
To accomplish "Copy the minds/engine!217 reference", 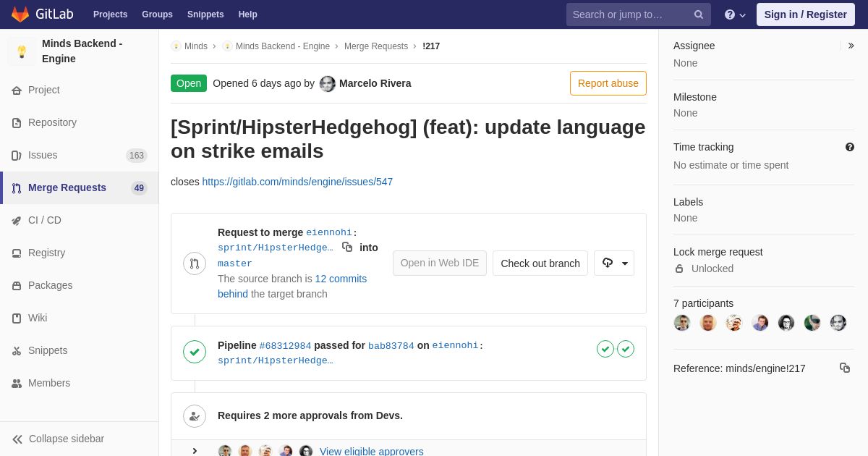I will click(845, 368).
